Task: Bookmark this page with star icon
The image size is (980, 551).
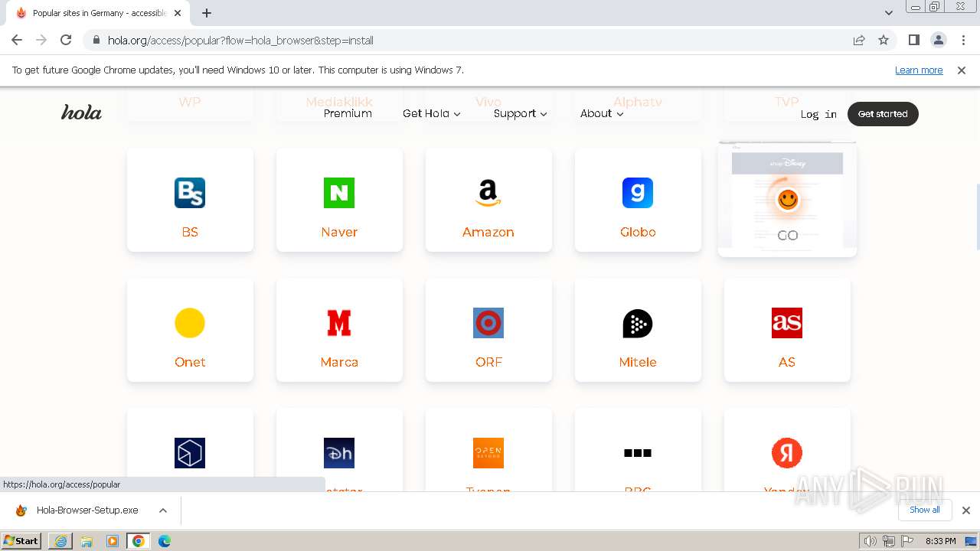Action: point(884,40)
